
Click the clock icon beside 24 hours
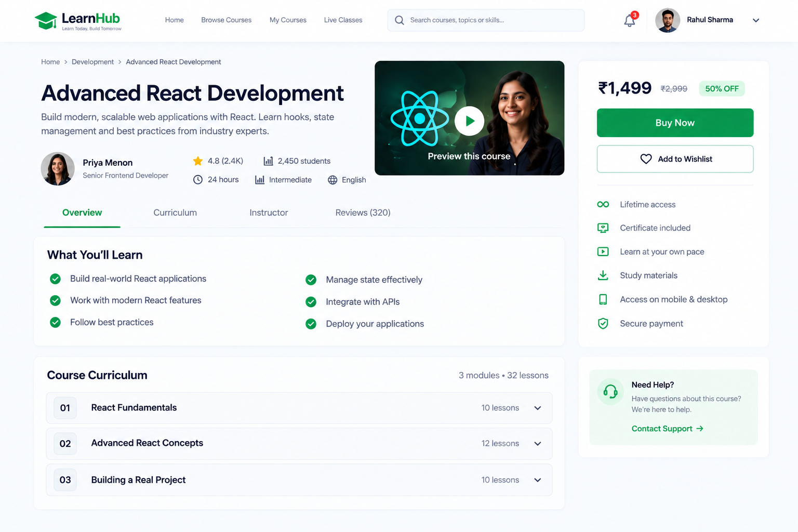pyautogui.click(x=198, y=180)
